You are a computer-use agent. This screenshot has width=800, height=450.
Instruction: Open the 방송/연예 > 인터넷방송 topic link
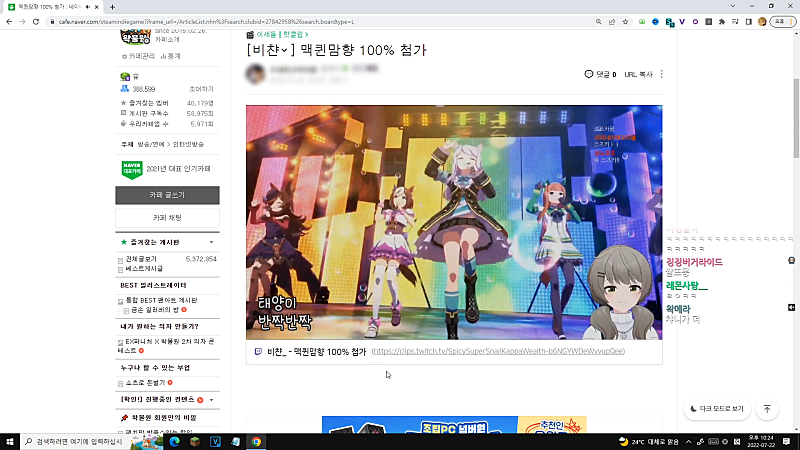pyautogui.click(x=170, y=144)
